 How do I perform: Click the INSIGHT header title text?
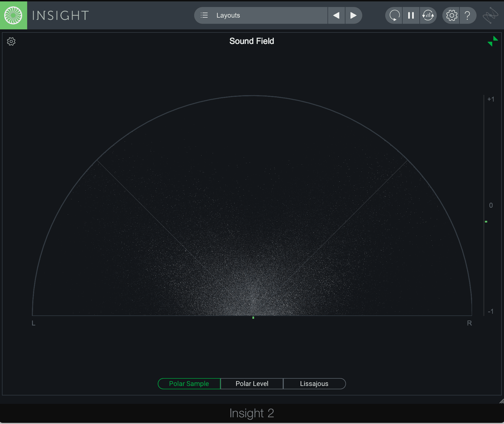[x=61, y=15]
